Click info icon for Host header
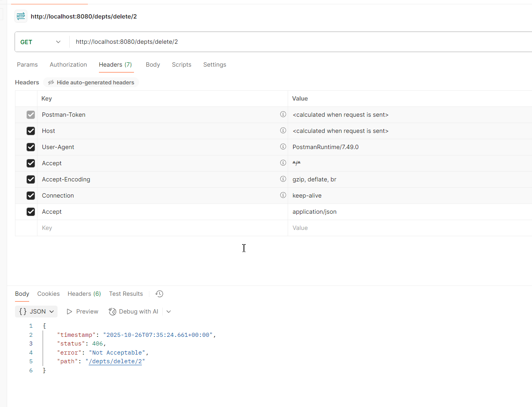532x407 pixels. [283, 131]
